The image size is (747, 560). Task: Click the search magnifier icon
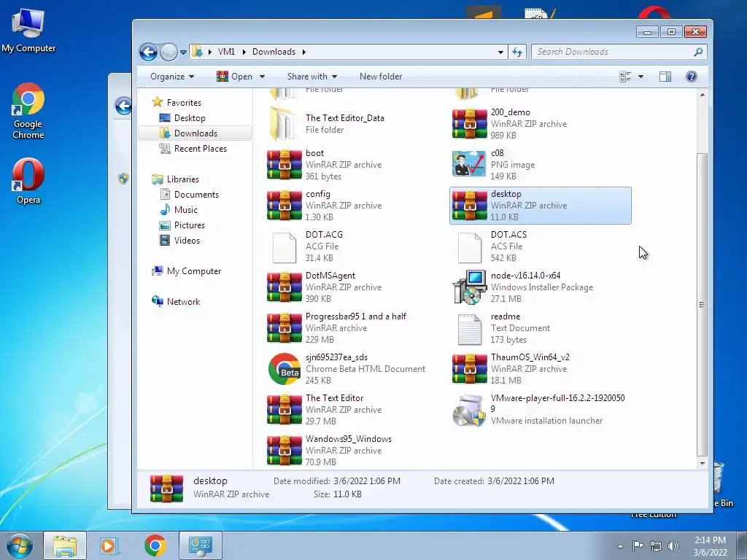(698, 52)
